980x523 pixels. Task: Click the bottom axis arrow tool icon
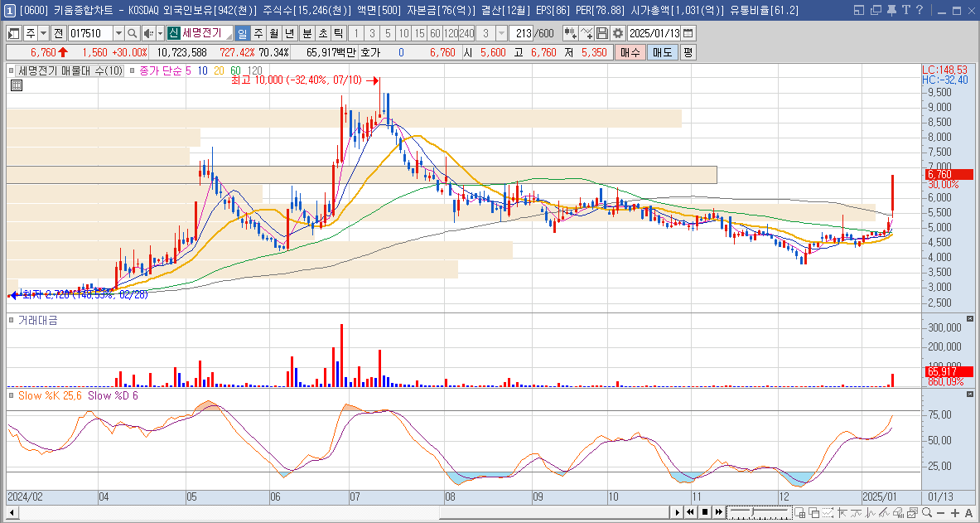(842, 512)
